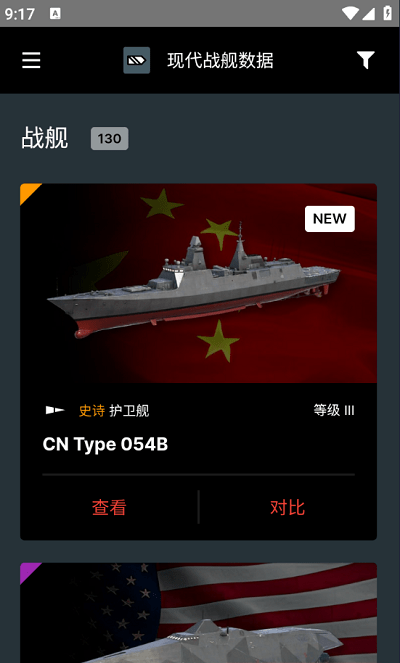Tap the Wi-Fi status icon
This screenshot has height=663, width=400.
350,14
